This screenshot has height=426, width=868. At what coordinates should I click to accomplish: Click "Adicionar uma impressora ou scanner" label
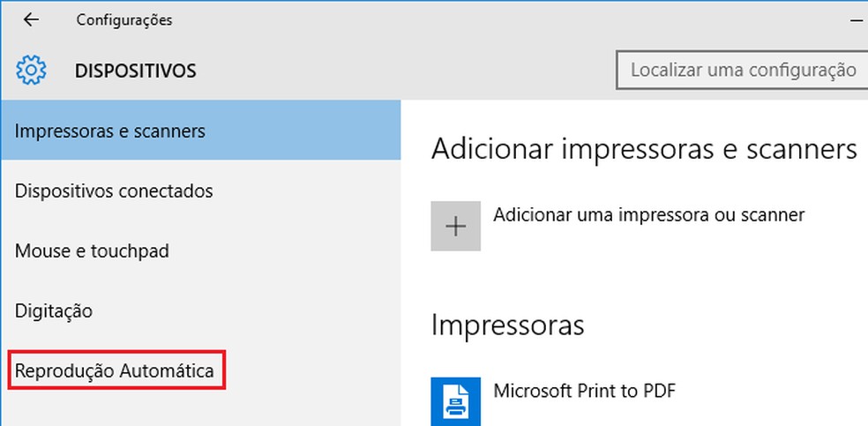(x=648, y=214)
